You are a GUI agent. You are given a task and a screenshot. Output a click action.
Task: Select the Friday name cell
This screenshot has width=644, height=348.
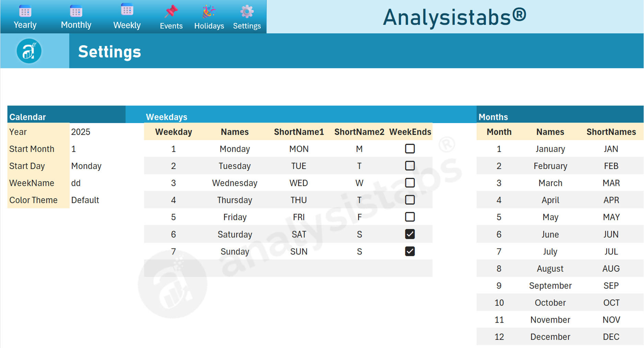coord(234,217)
